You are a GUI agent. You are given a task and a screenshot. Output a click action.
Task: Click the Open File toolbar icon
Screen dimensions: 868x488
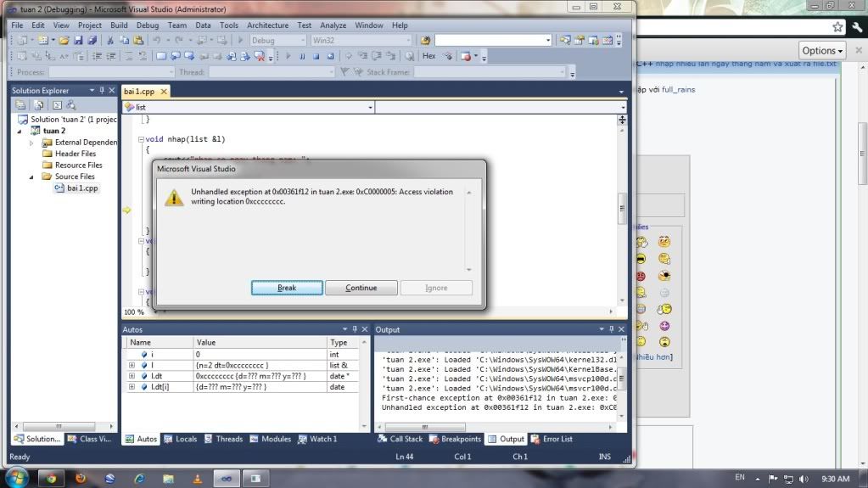pyautogui.click(x=64, y=41)
